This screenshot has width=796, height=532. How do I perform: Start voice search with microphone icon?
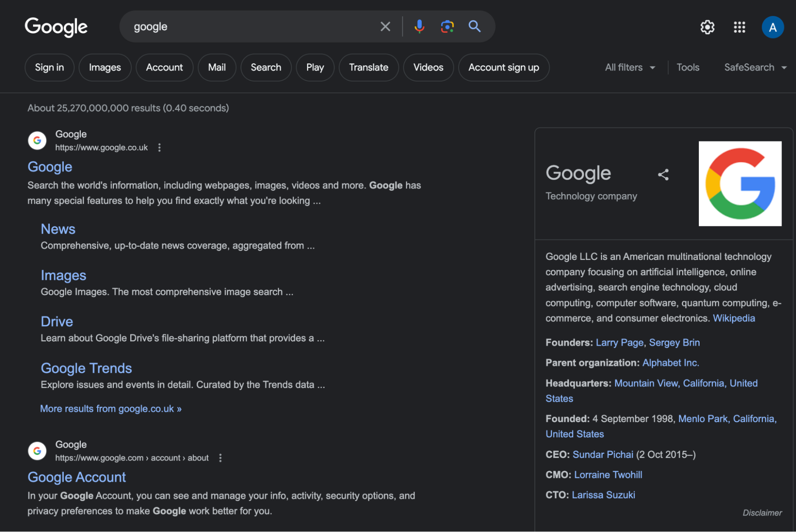pyautogui.click(x=419, y=27)
